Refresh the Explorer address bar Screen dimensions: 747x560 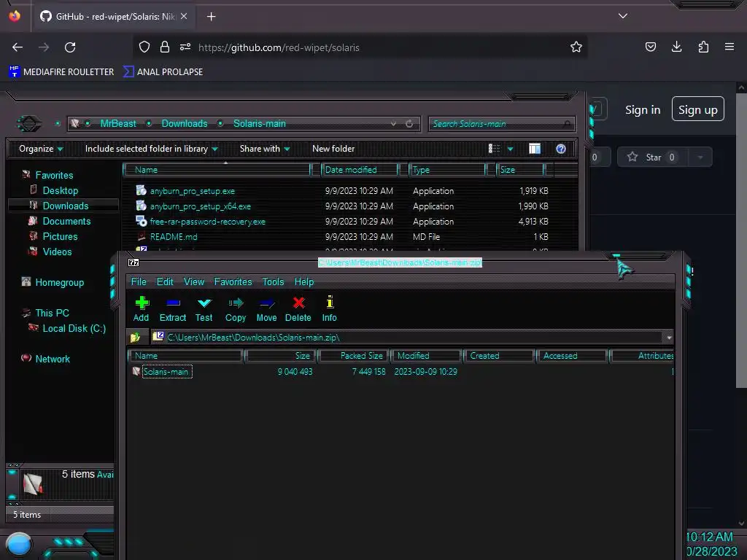click(409, 124)
